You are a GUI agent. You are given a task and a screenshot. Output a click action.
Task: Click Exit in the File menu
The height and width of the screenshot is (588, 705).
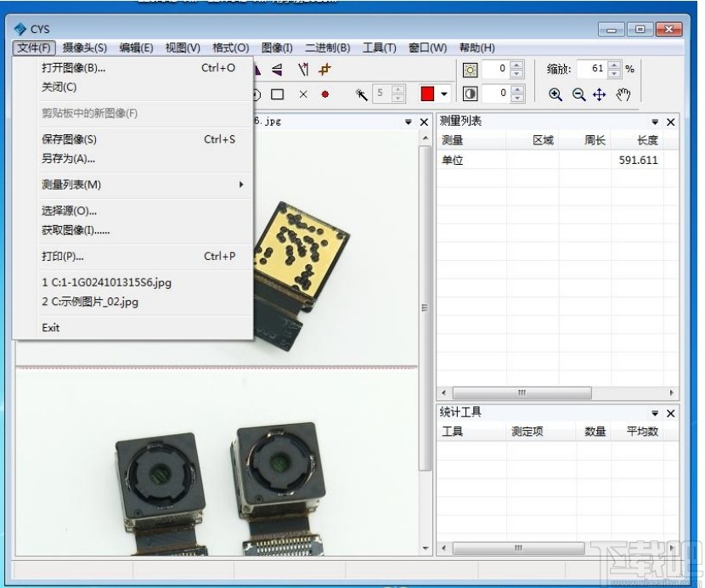click(x=49, y=327)
